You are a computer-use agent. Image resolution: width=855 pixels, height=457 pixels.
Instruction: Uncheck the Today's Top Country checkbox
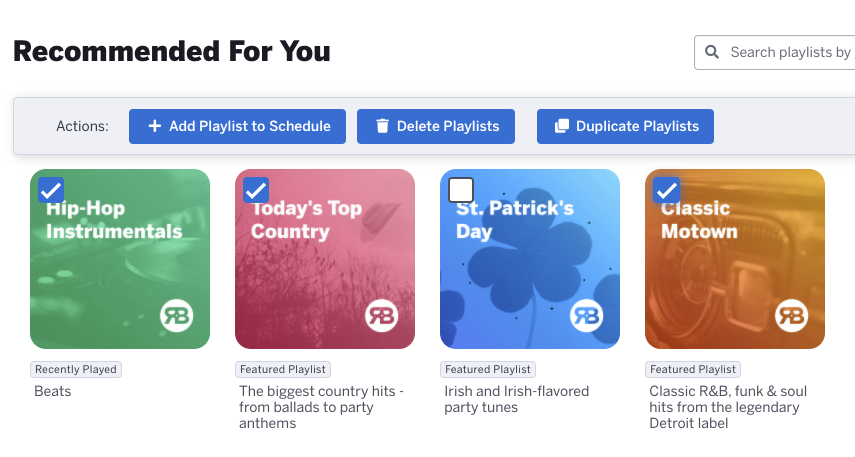(x=256, y=190)
